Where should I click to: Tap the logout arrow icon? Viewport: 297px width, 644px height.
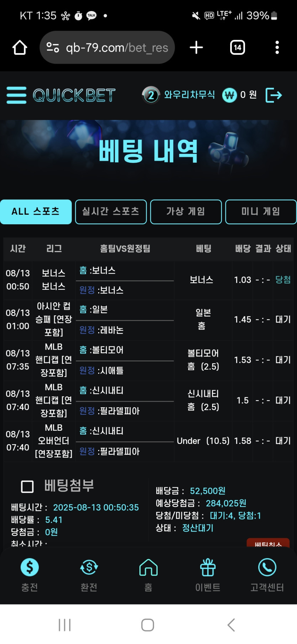(x=274, y=95)
